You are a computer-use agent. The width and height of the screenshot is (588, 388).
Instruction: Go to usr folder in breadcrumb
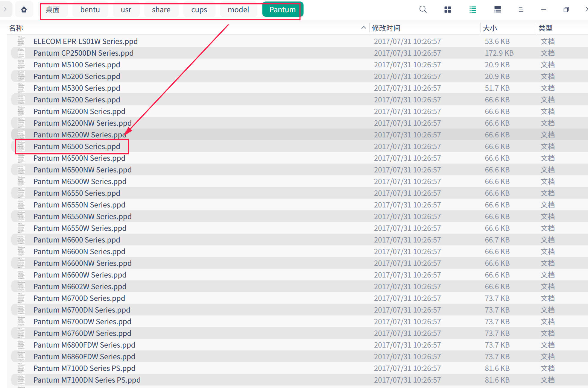click(126, 10)
